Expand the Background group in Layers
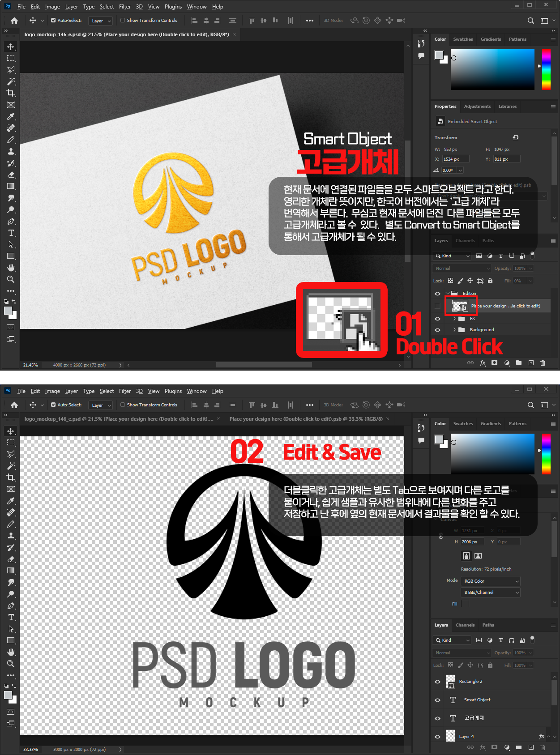 454,330
